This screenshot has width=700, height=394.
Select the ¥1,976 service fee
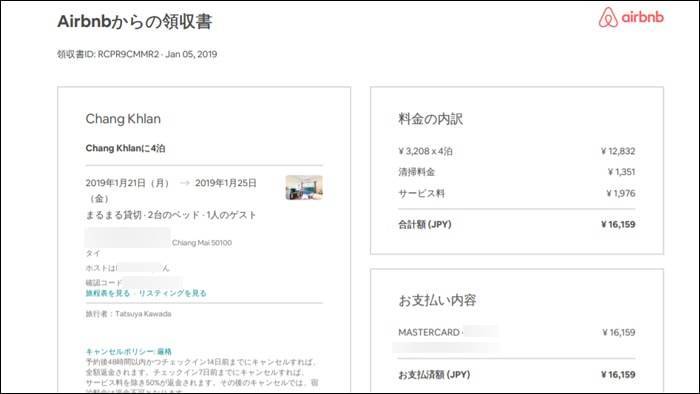pos(621,193)
